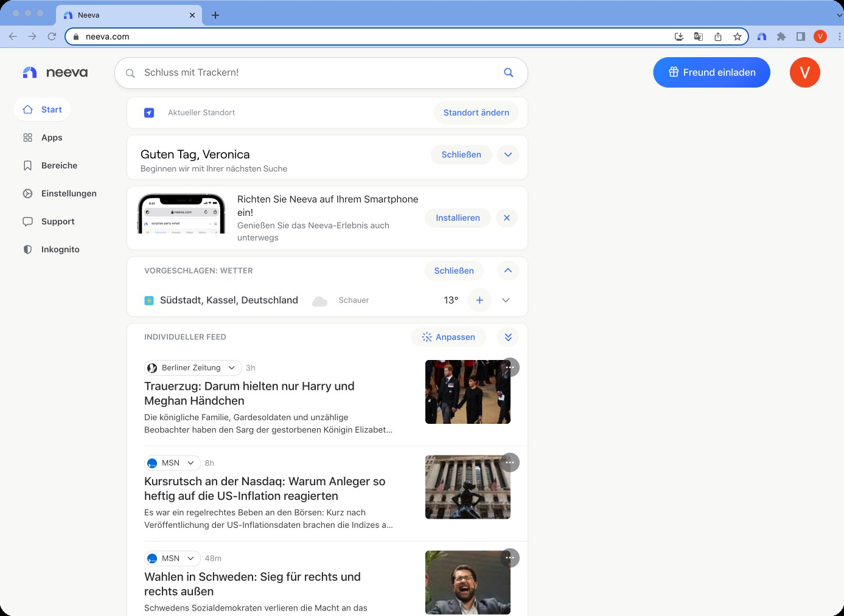Open the tab search chevron at top right

pos(839,15)
